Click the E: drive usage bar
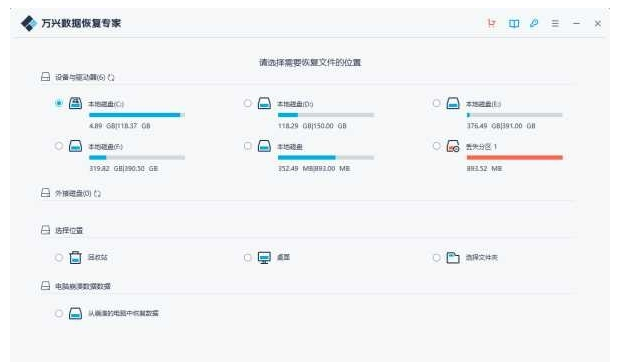The image size is (622, 362). point(514,115)
